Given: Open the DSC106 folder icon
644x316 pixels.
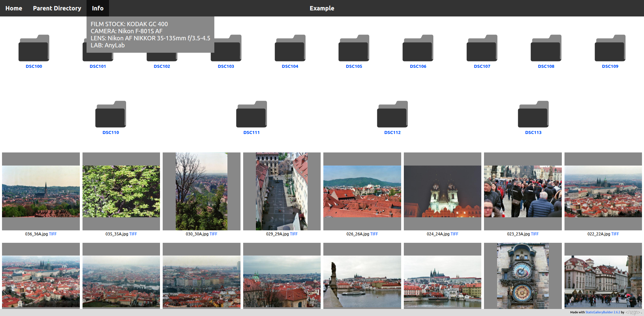Looking at the screenshot, I should pyautogui.click(x=418, y=48).
